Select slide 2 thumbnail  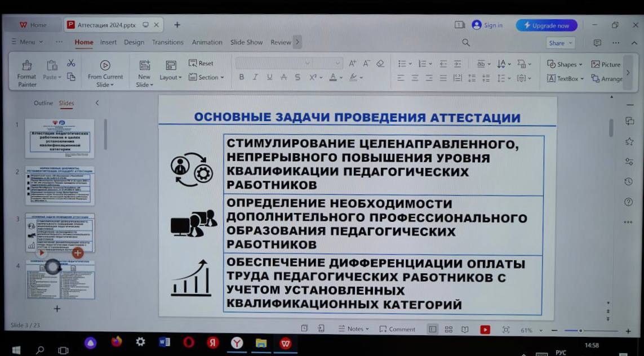[x=60, y=185]
